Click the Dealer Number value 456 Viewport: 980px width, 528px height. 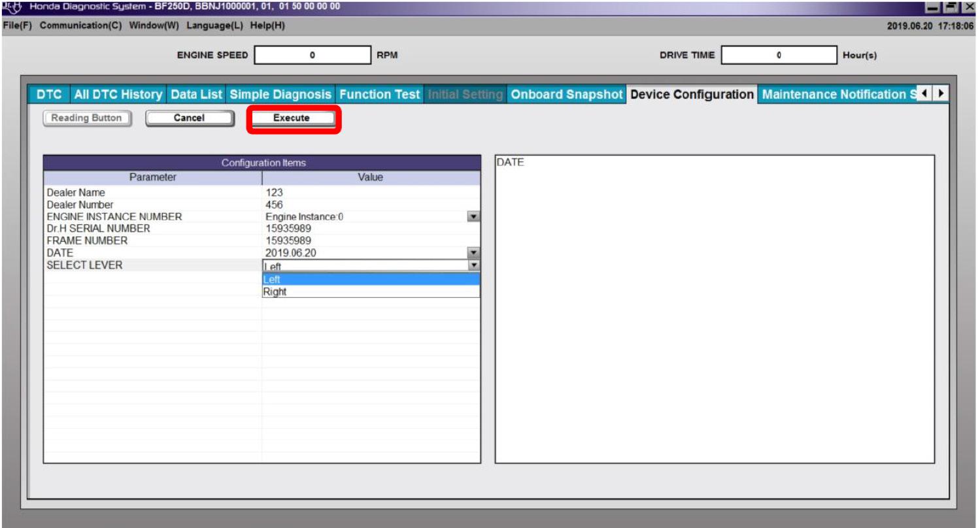pos(274,205)
